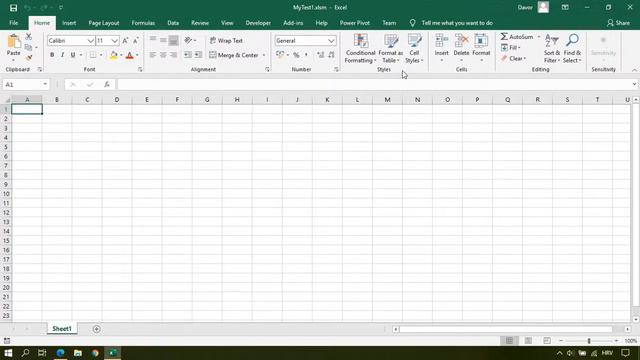
Task: Click into the formula bar
Action: 374,84
